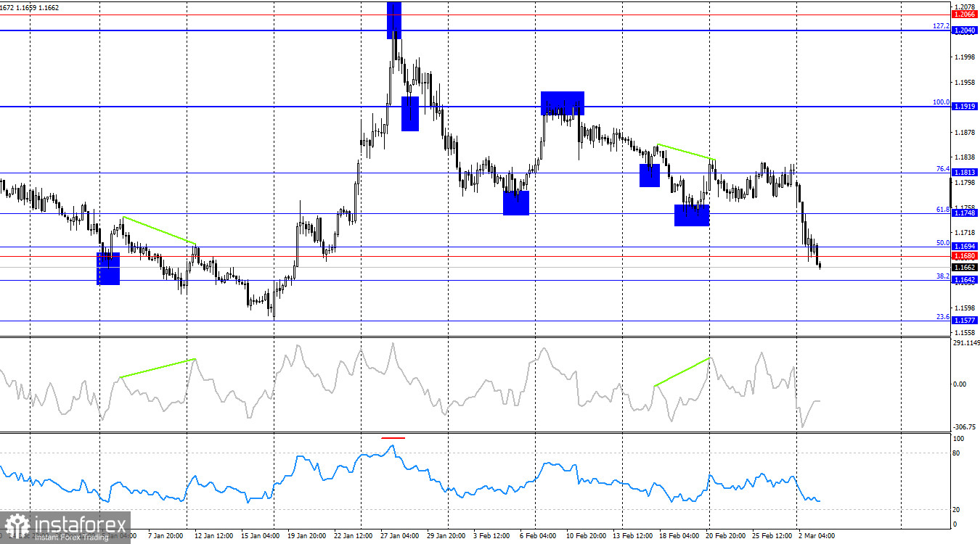Click the 1.1718 price axis value
This screenshot has width=980, height=544.
[x=965, y=233]
